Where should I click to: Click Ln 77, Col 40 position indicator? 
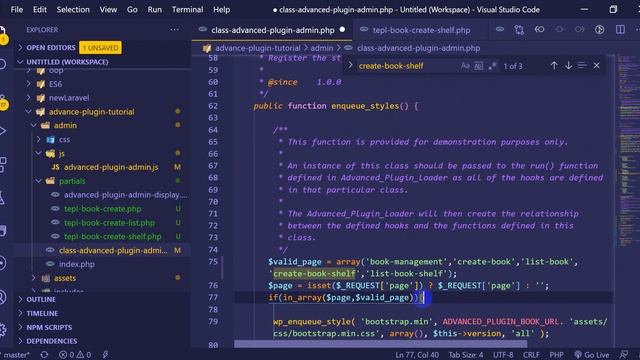[x=417, y=355]
